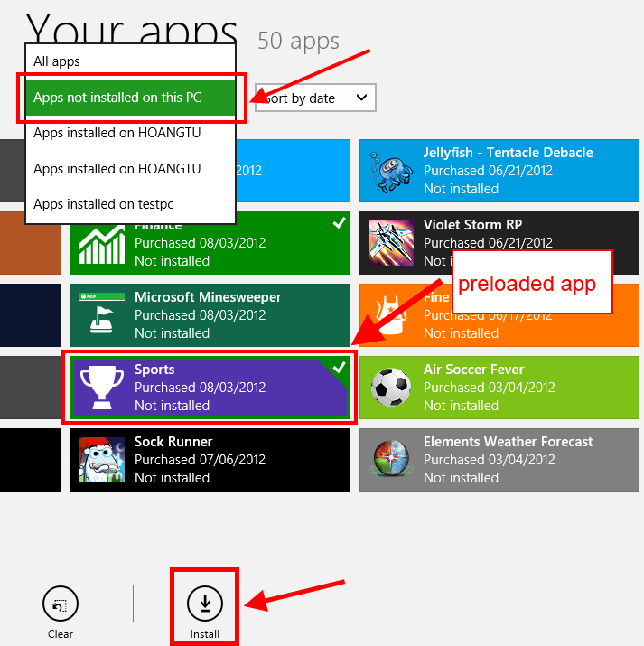Image resolution: width=644 pixels, height=646 pixels.
Task: Click the Finance chart icon
Action: click(102, 244)
